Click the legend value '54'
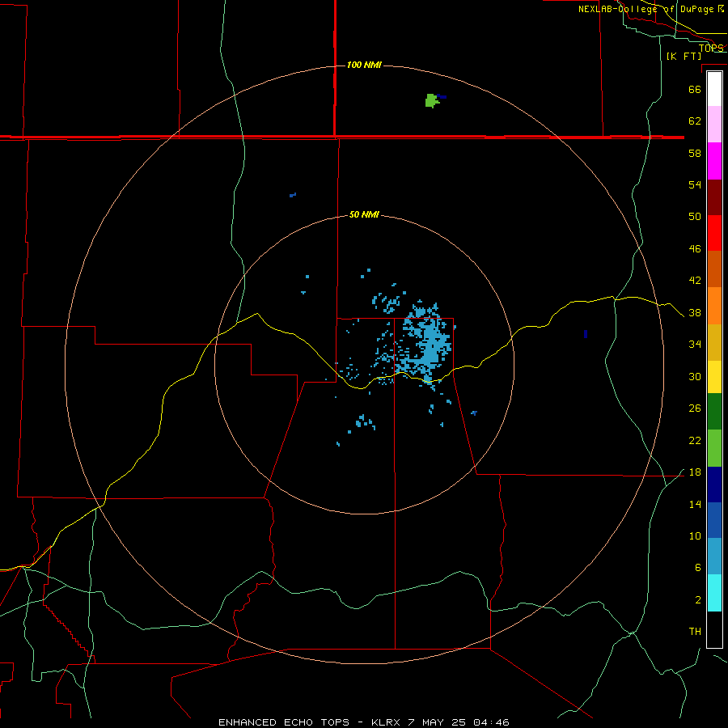728x728 pixels. click(x=695, y=184)
